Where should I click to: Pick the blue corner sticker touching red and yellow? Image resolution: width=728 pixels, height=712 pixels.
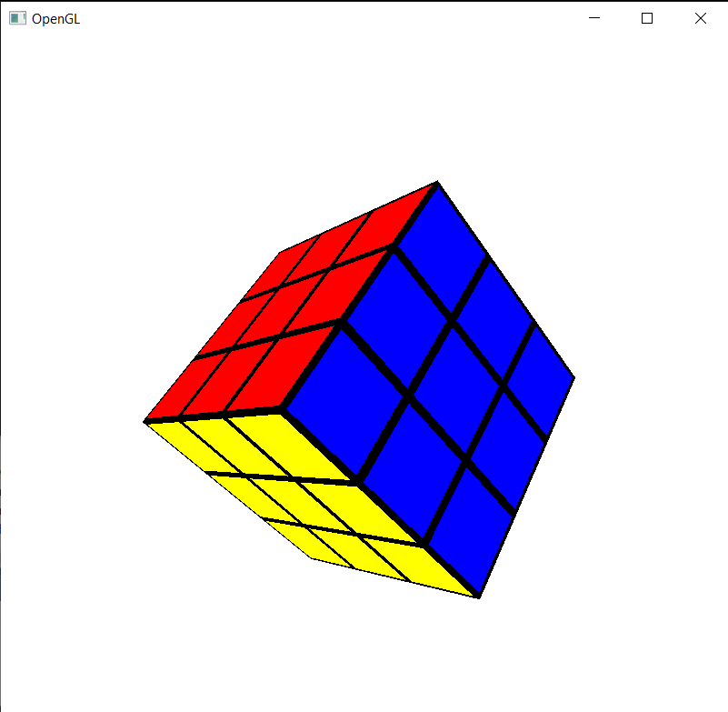[x=345, y=404]
